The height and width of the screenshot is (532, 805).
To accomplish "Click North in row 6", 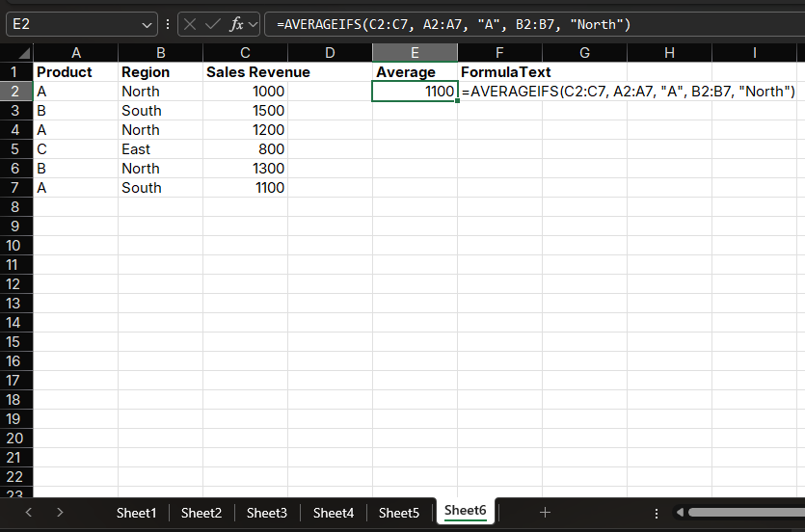I will 161,169.
